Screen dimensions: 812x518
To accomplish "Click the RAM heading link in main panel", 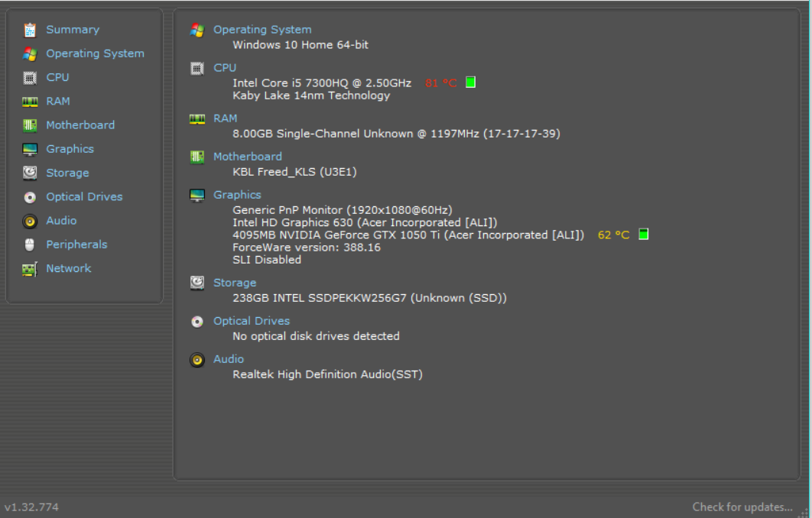I will (226, 118).
